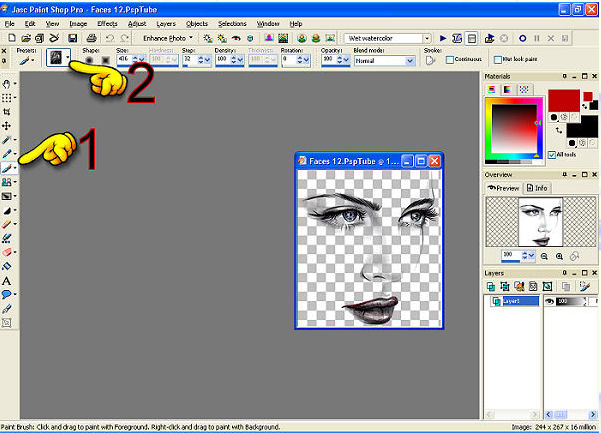Image resolution: width=601 pixels, height=433 pixels.
Task: Open the Layers menu
Action: tap(166, 24)
